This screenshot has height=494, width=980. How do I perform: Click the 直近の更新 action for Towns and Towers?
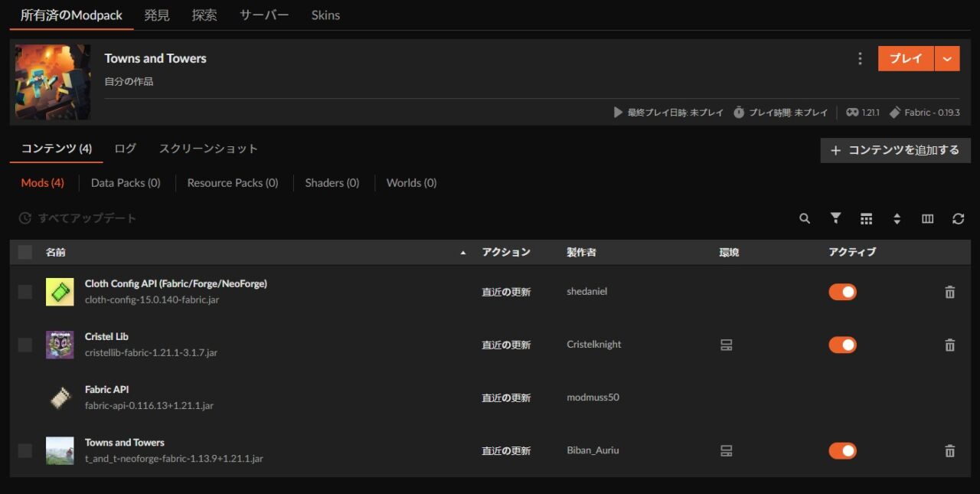tap(506, 450)
